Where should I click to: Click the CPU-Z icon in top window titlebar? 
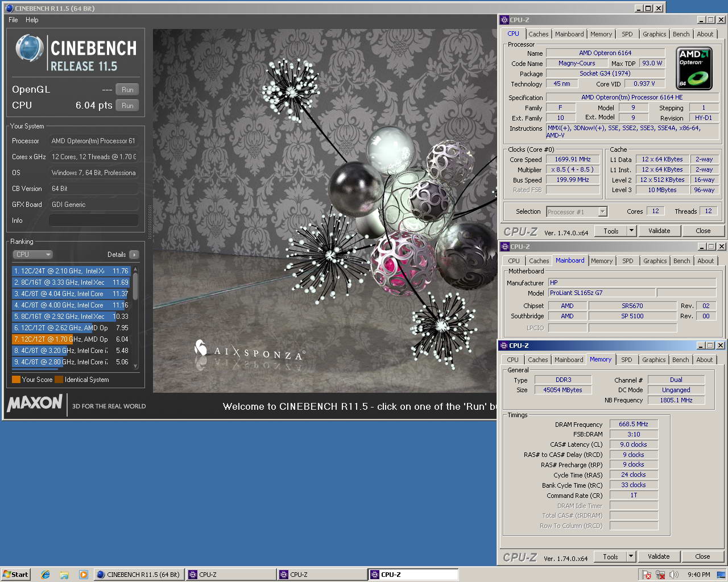(x=504, y=20)
